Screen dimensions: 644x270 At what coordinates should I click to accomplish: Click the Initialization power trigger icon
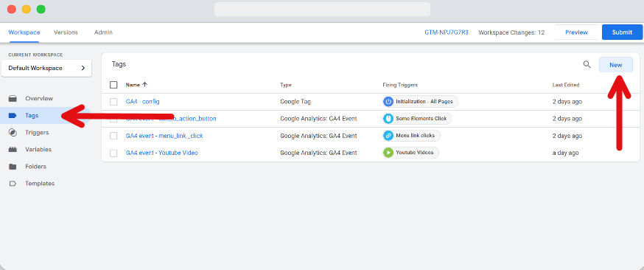coord(388,102)
